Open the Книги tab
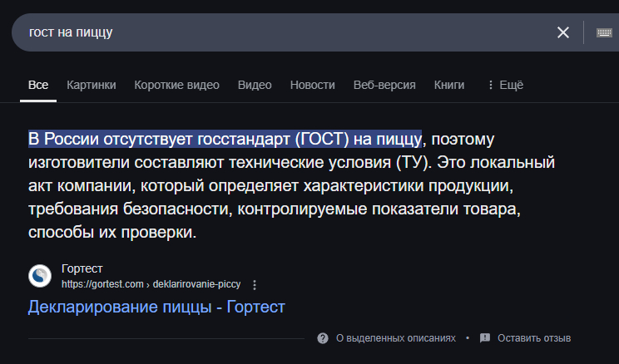 449,85
